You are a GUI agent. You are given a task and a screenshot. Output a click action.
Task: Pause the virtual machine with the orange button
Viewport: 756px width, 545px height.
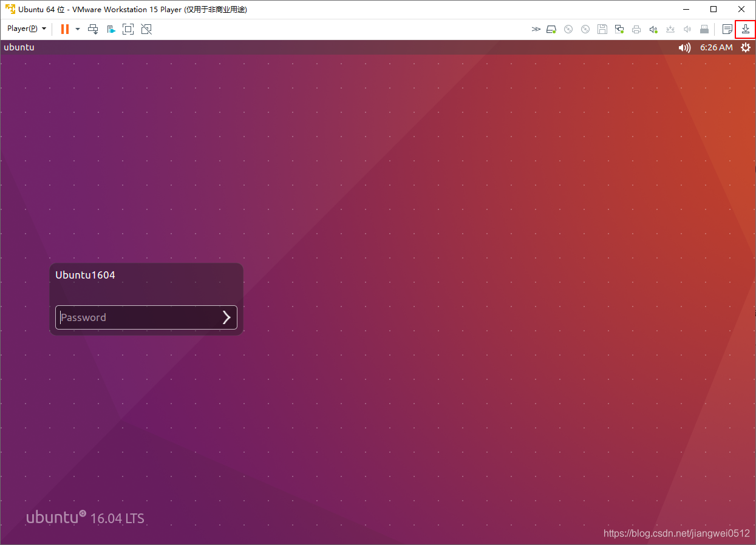(x=65, y=29)
